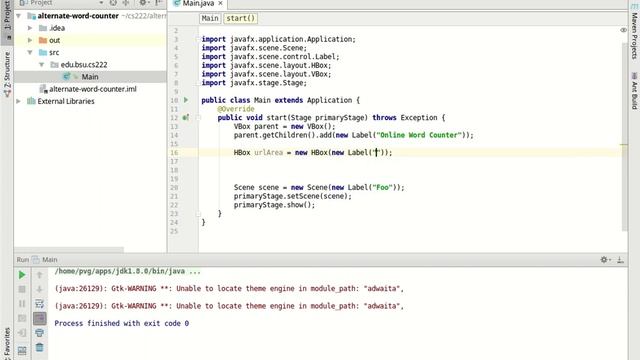Click inspection eye icon at editor top right
Viewport: 640px width, 360px height.
pos(623,30)
